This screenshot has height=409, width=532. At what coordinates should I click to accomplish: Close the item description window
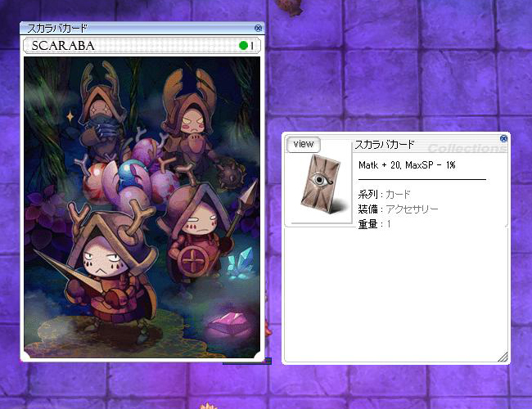[x=503, y=138]
